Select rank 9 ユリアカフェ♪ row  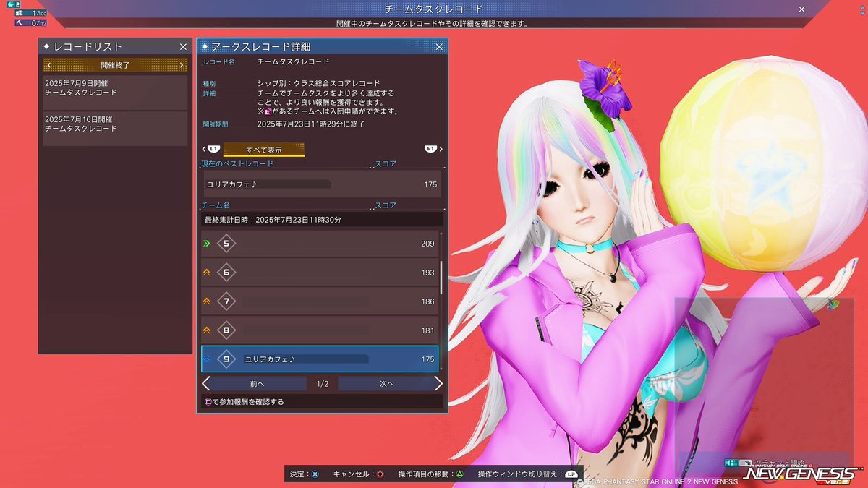[319, 359]
